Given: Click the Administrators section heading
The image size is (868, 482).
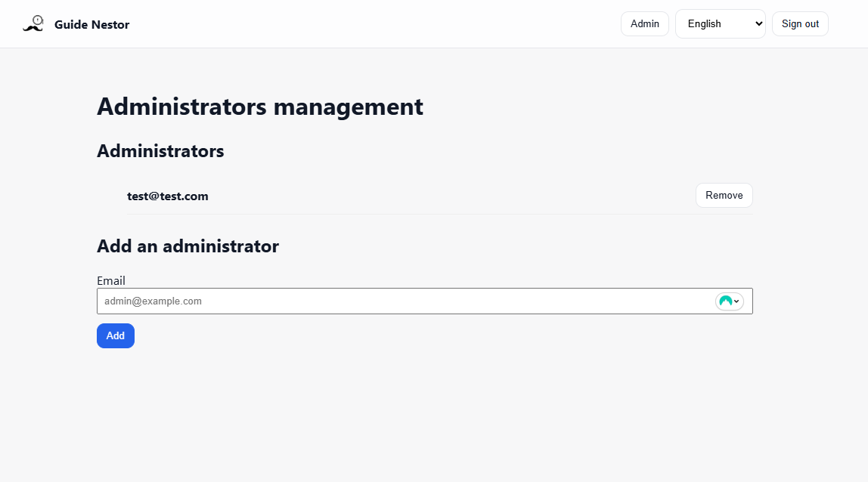Looking at the screenshot, I should pos(160,151).
